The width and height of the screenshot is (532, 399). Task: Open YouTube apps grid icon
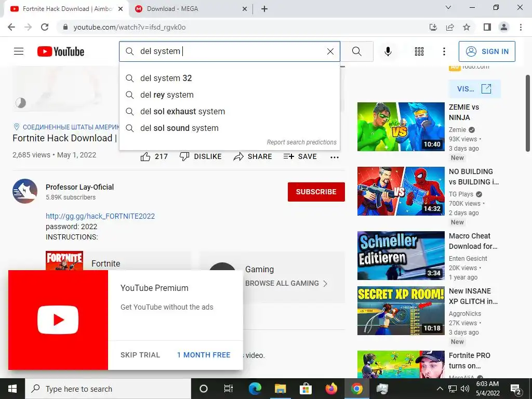[419, 51]
